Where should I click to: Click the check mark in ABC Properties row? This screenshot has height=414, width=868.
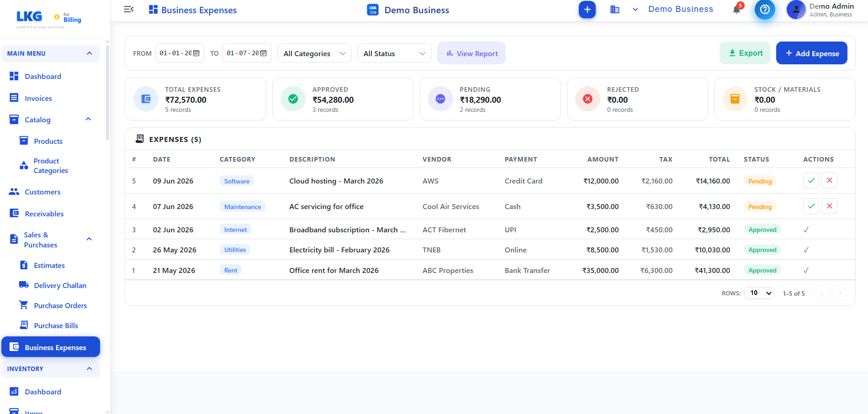click(806, 270)
